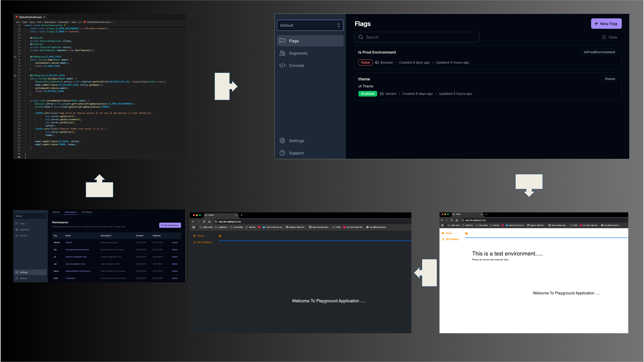The width and height of the screenshot is (644, 362).
Task: Select the Flags flag icon in the sidebar
Action: coord(282,41)
